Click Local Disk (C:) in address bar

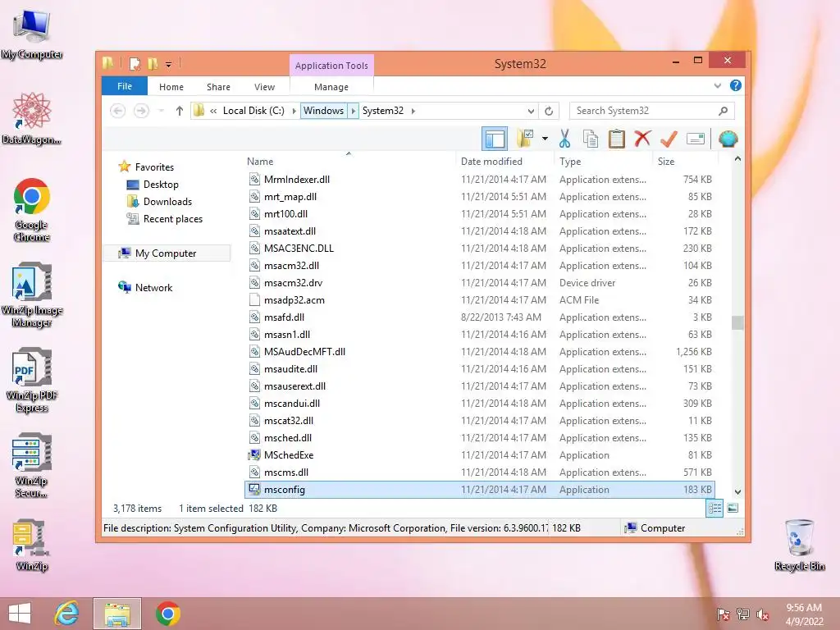coord(253,111)
